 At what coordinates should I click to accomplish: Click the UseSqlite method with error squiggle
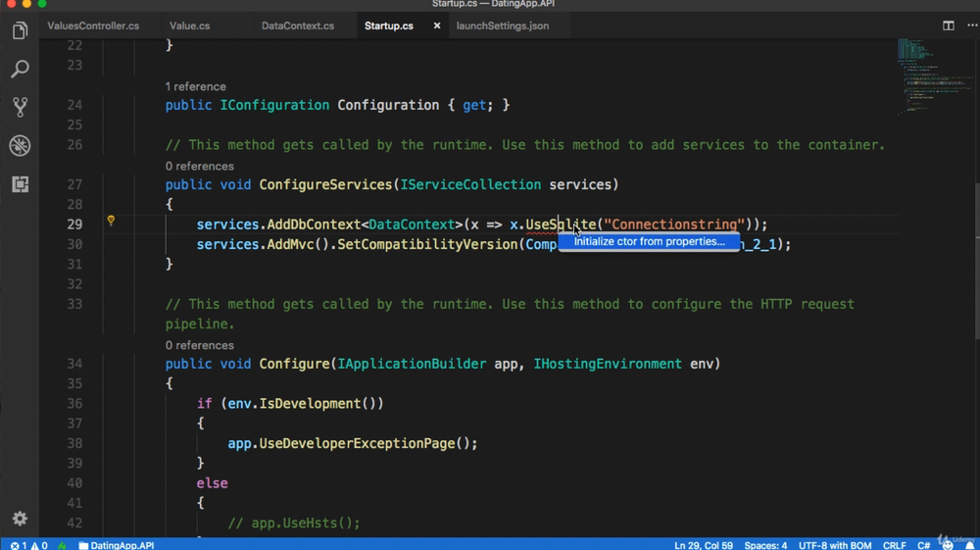[x=561, y=224]
